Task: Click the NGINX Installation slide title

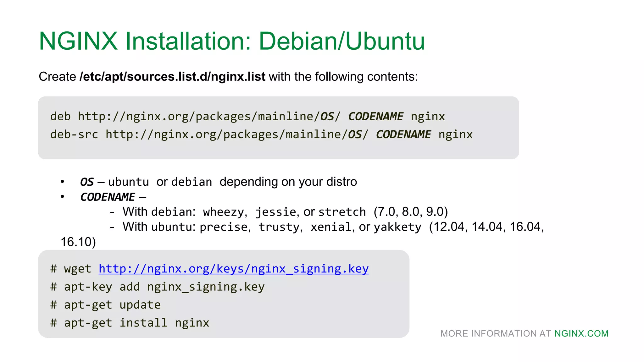Action: (231, 41)
